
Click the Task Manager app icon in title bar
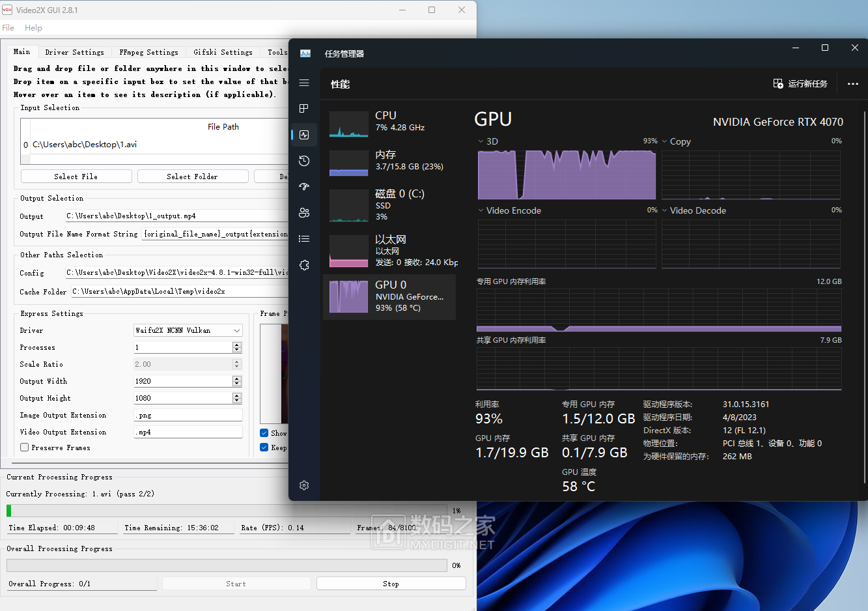pos(305,53)
